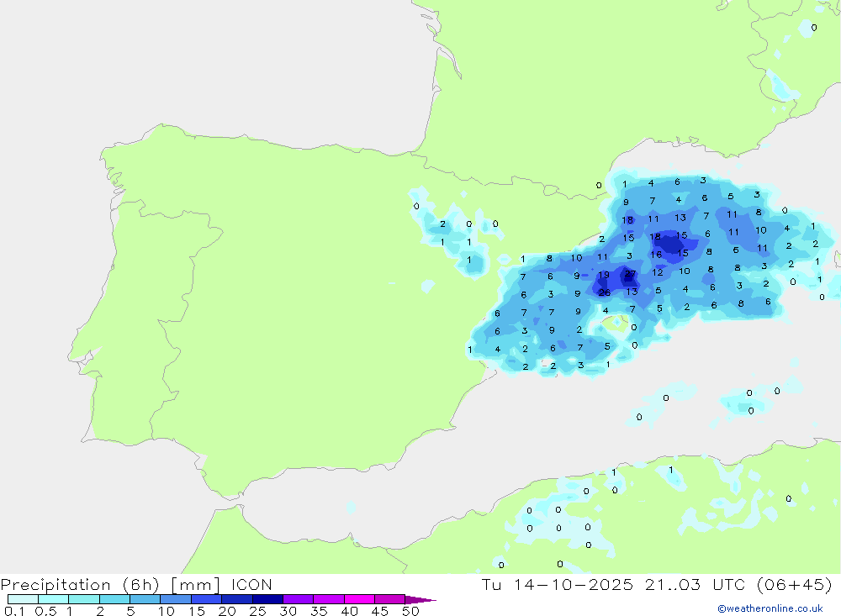
Task: Click the forecast date 'Tu 14-10-2025' text
Action: [558, 585]
